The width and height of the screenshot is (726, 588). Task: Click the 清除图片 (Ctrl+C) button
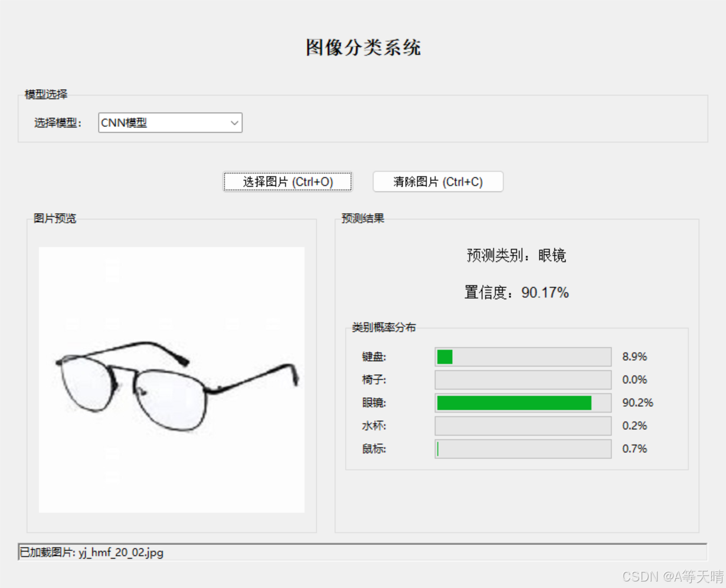(x=438, y=182)
